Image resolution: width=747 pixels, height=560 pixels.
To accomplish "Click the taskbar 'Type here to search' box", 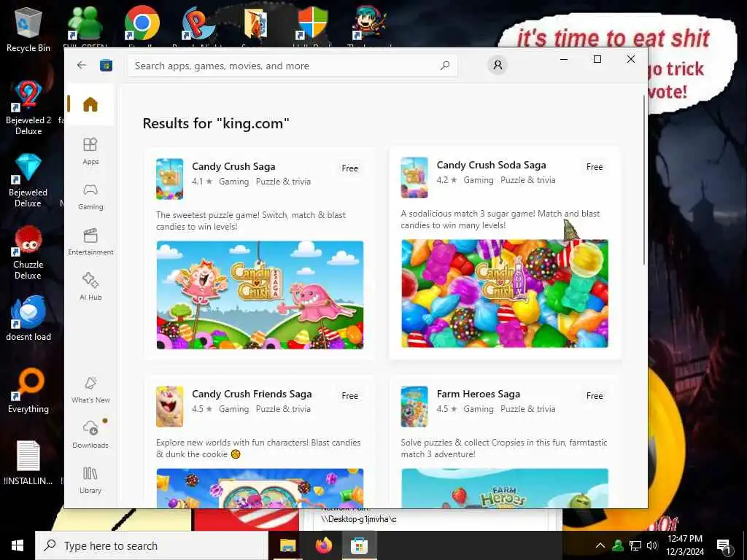I will click(152, 545).
